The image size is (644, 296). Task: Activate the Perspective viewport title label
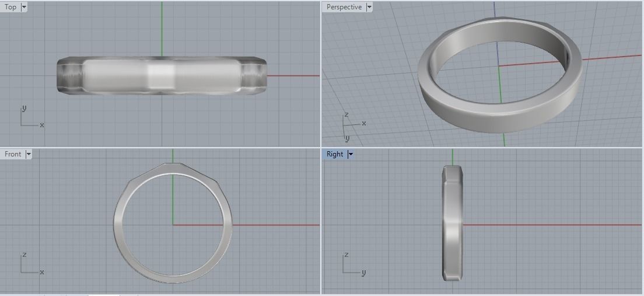pos(344,7)
